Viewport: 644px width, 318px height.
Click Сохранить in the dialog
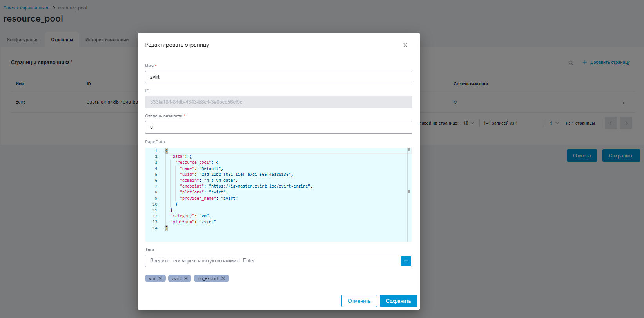(398, 301)
